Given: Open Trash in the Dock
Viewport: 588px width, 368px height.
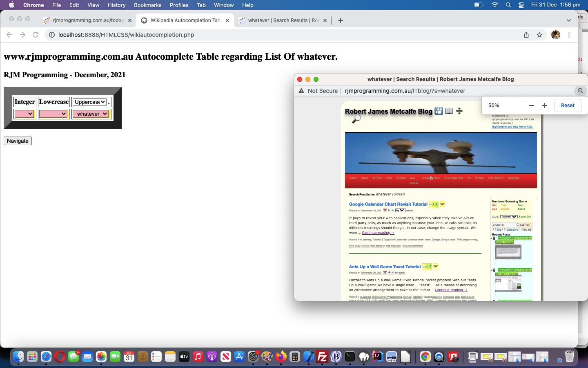Looking at the screenshot, I should tap(570, 357).
